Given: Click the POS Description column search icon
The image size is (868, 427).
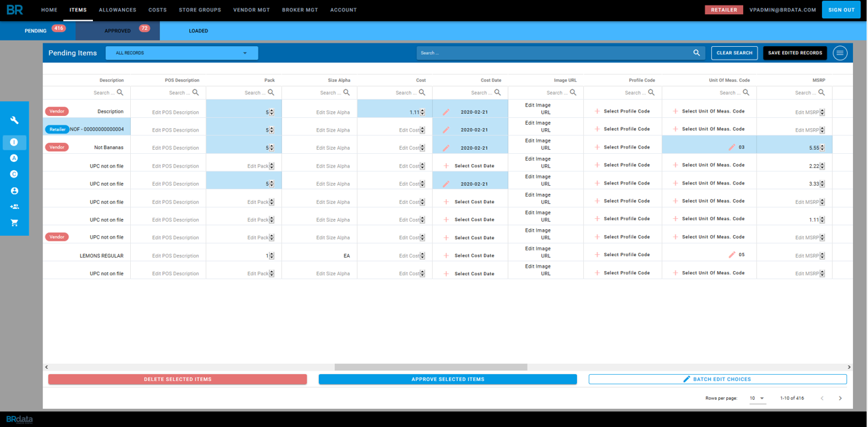Looking at the screenshot, I should tap(195, 92).
